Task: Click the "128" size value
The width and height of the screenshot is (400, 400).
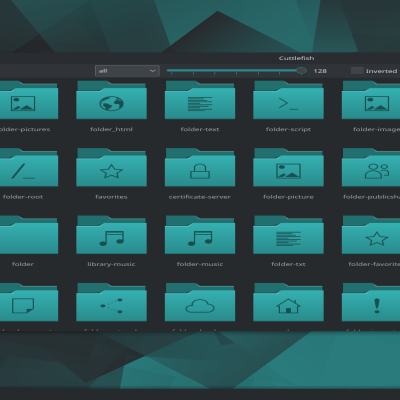Action: click(320, 71)
